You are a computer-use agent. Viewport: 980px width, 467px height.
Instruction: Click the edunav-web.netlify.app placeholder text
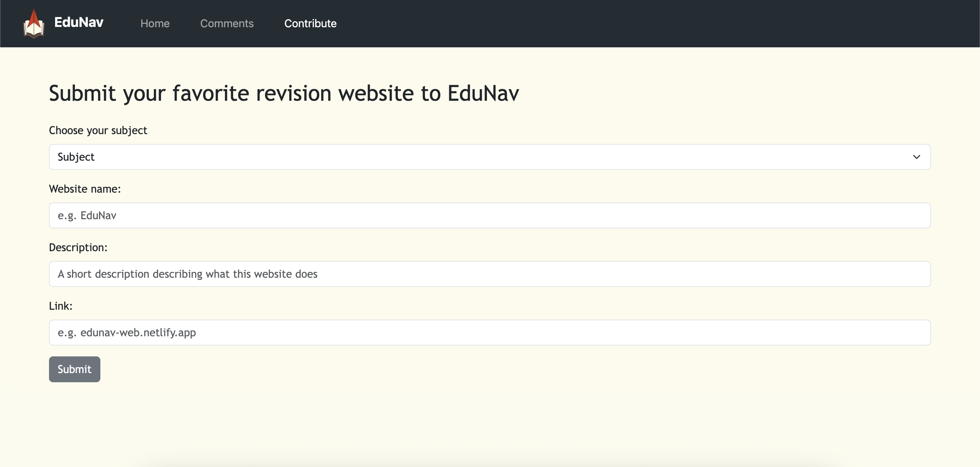click(127, 333)
